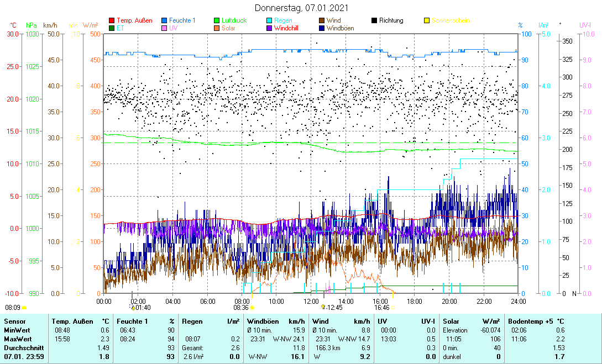This screenshot has width=602, height=364.
Task: Click the chart title Donnerstag, 07.01.2021
Action: (301, 8)
